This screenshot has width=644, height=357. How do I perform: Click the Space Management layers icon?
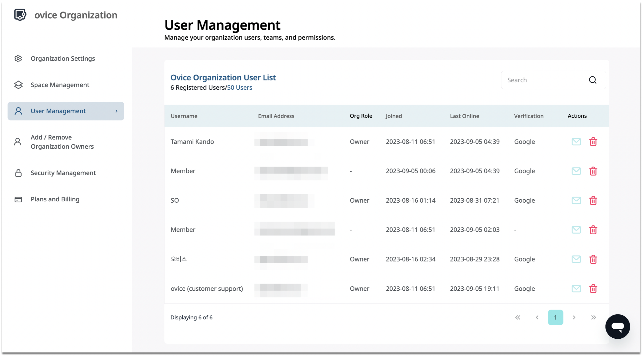tap(18, 85)
